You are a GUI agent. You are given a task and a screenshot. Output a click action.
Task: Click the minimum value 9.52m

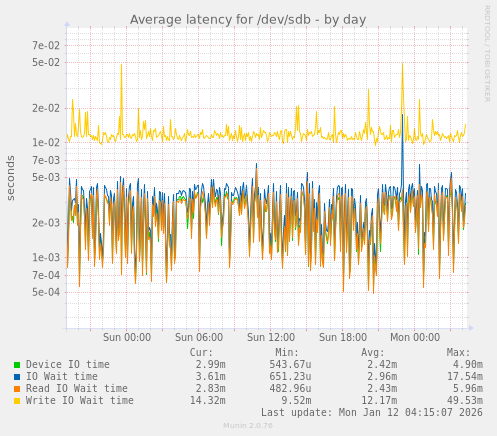296,400
